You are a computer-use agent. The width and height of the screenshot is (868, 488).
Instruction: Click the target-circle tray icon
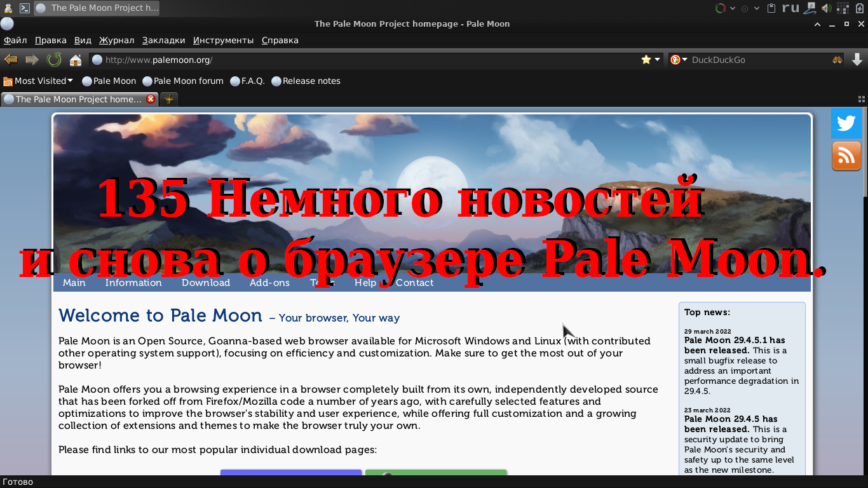coord(745,8)
